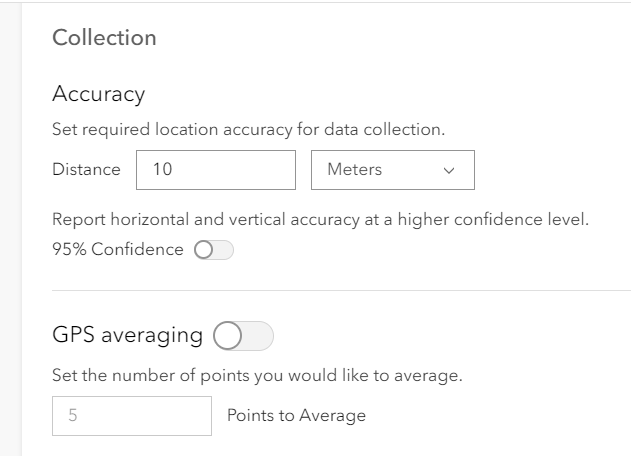The width and height of the screenshot is (631, 456).
Task: Click the GPS averaging heading label
Action: (x=127, y=335)
